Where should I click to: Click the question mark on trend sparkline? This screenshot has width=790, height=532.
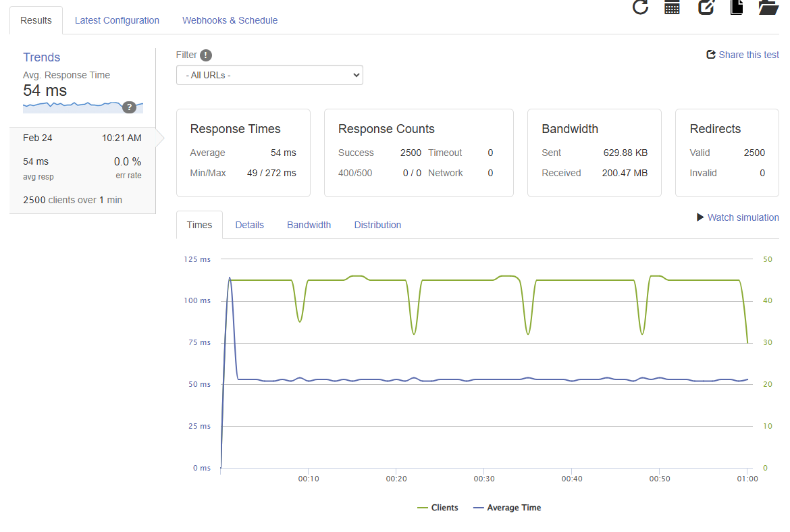[129, 107]
